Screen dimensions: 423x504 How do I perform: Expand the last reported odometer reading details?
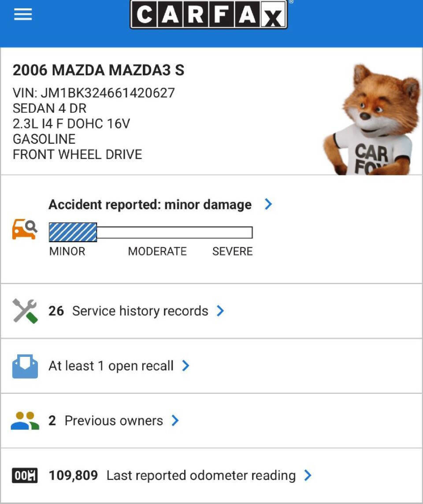(308, 475)
